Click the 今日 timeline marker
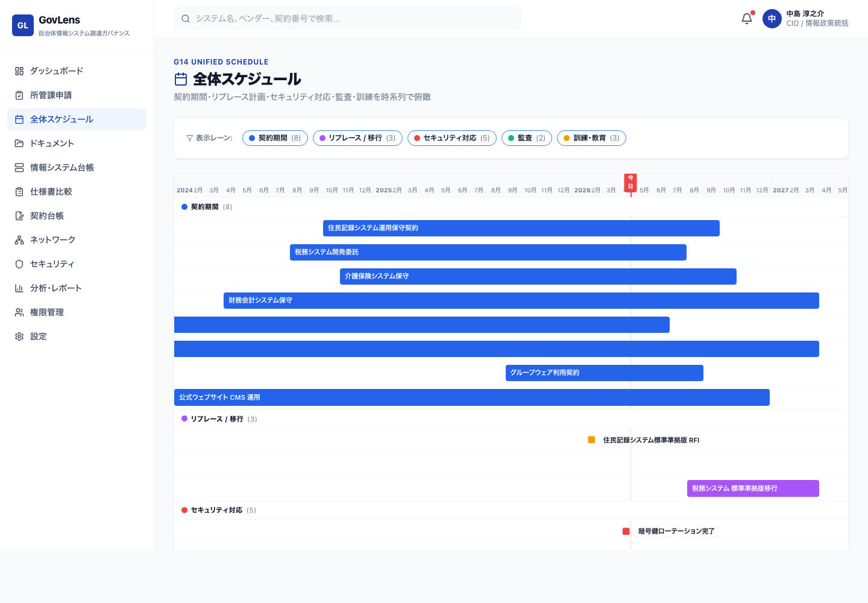Screen dimensions: 868x603 pyautogui.click(x=631, y=182)
